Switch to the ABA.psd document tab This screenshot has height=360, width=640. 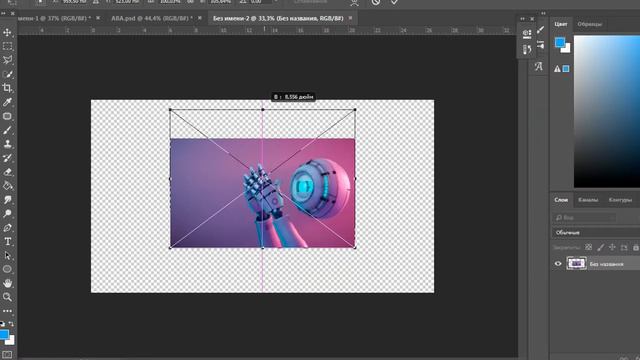coord(152,18)
